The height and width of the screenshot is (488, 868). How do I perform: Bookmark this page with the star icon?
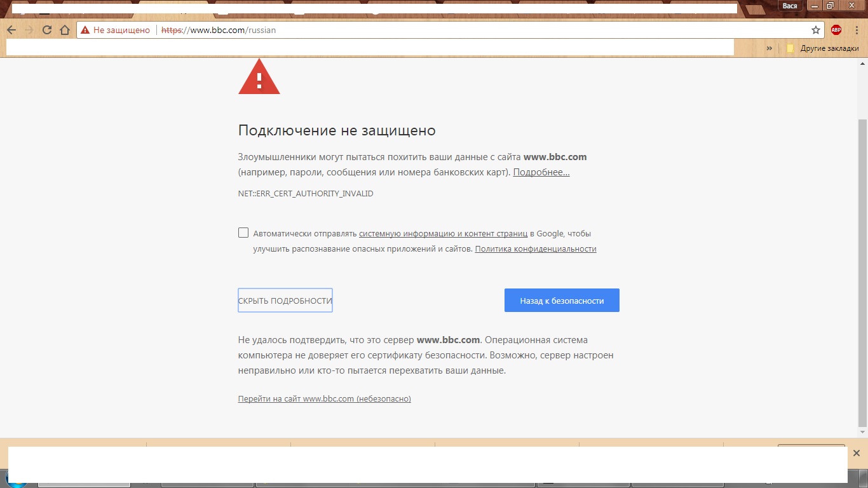click(816, 30)
